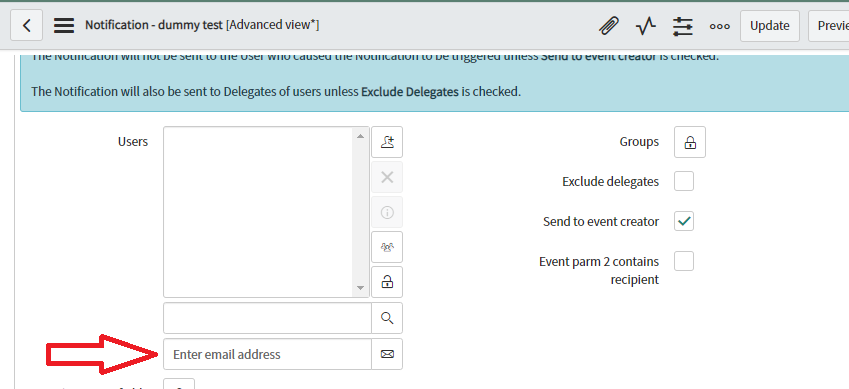The width and height of the screenshot is (849, 389).
Task: Open attachments via the paperclip icon
Action: [x=609, y=25]
